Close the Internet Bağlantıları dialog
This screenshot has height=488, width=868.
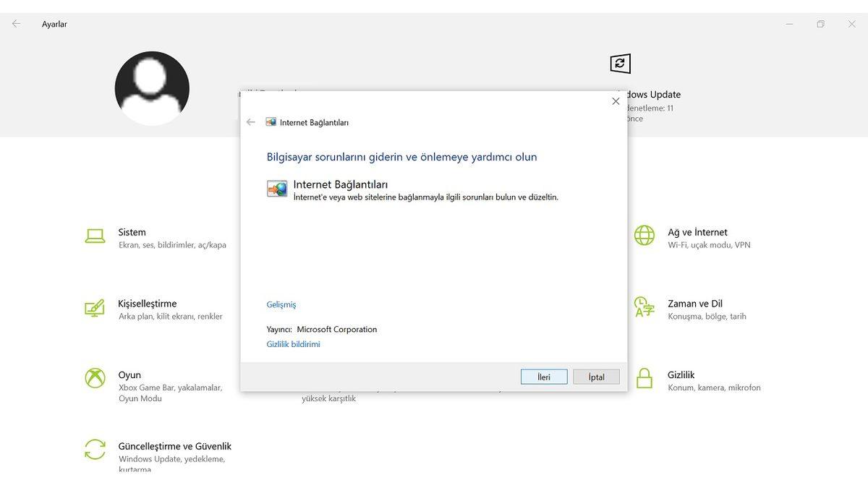616,101
